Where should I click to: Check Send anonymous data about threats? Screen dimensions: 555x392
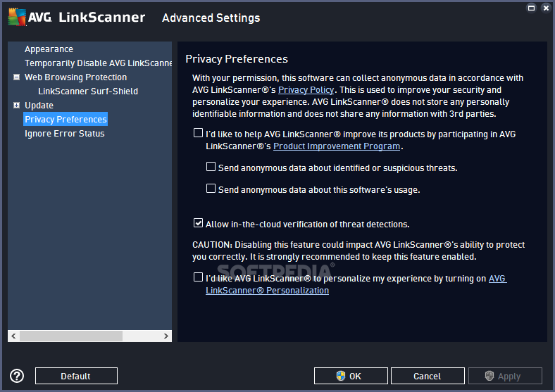click(211, 167)
